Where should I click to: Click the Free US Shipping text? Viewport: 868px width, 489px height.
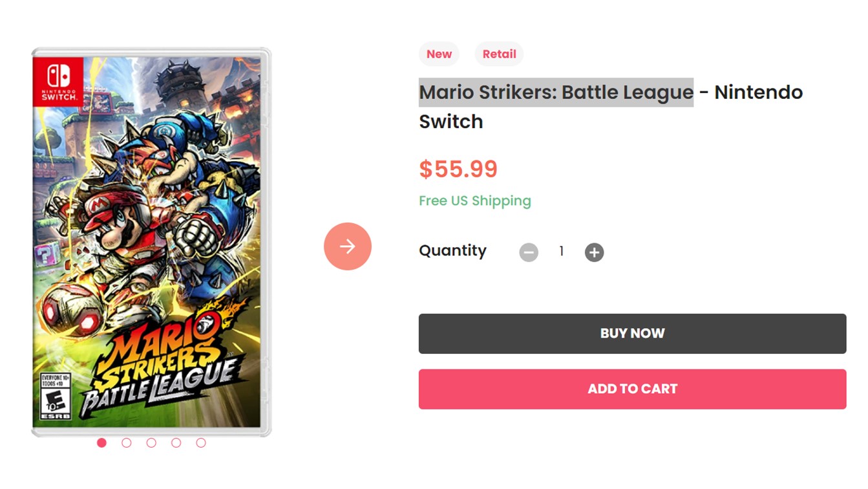(475, 201)
